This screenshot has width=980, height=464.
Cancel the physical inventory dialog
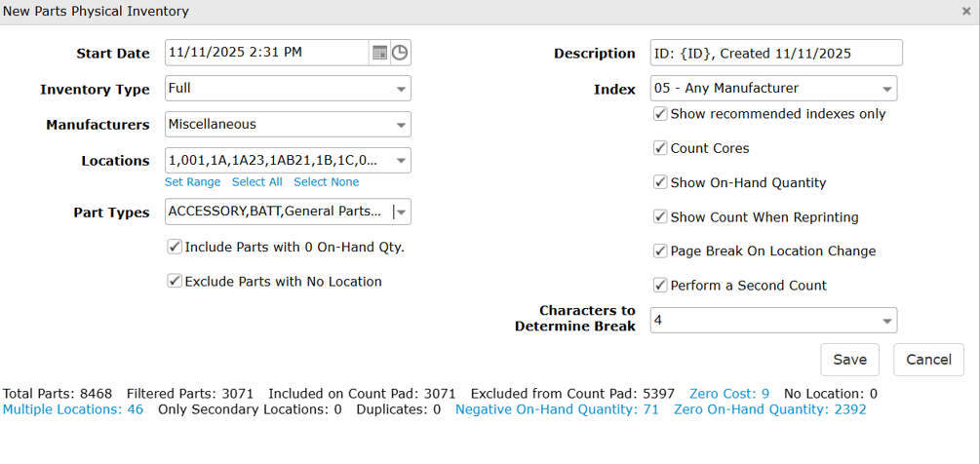click(928, 360)
